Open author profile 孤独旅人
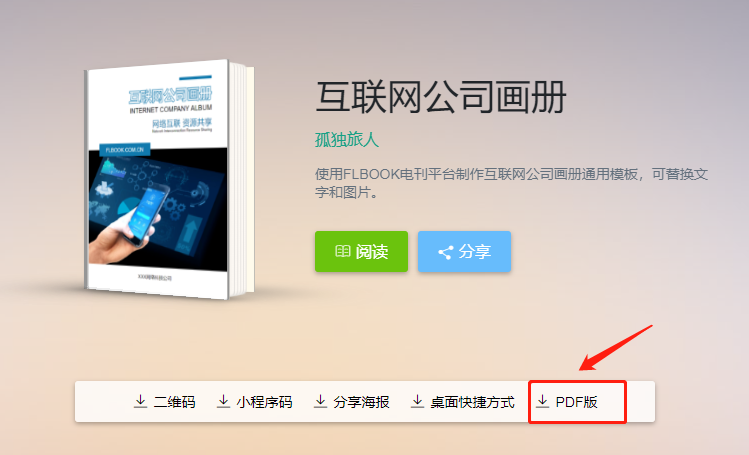 [347, 140]
